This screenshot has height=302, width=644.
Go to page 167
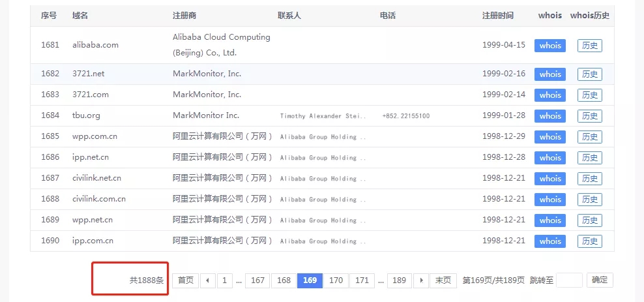pyautogui.click(x=257, y=280)
